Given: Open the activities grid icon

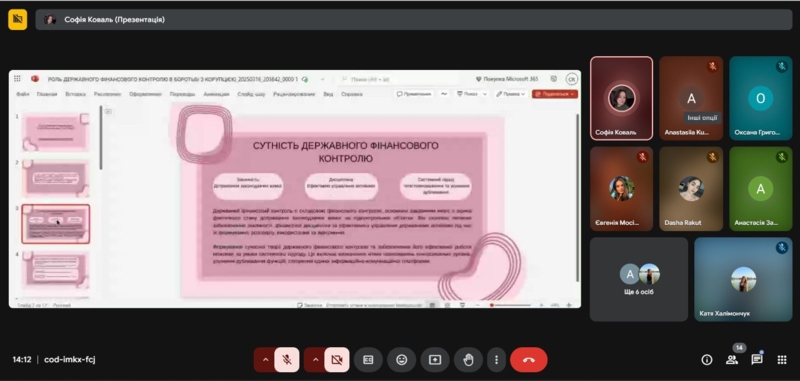Looking at the screenshot, I should pos(782,360).
